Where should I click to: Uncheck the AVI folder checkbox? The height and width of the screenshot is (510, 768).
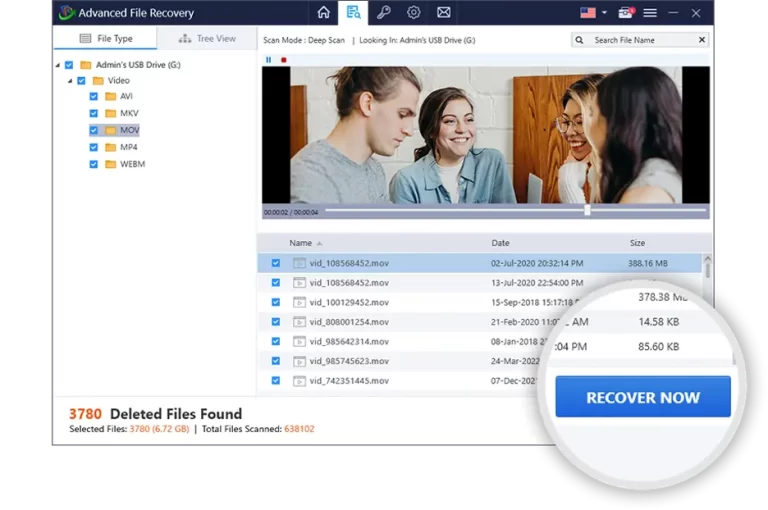[x=94, y=97]
